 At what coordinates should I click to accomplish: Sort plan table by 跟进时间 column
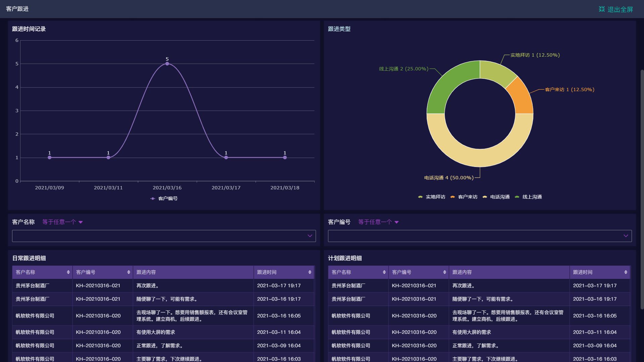tap(626, 272)
